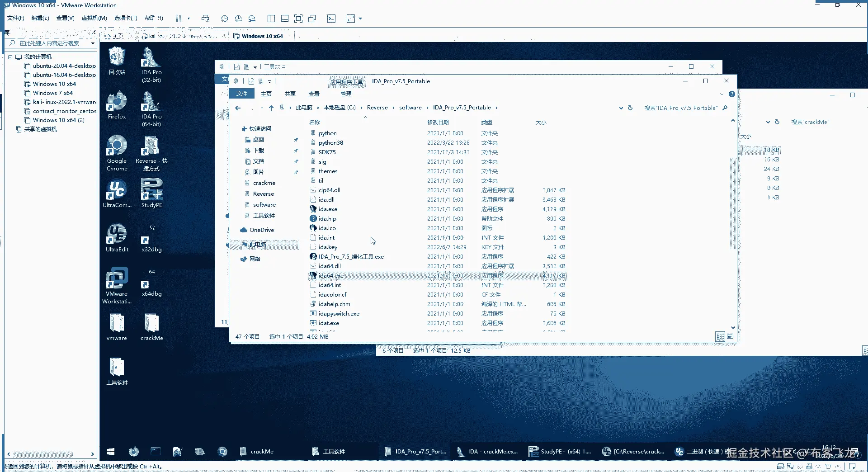Open the VMware 文件(F) menu
Image resolution: width=868 pixels, height=472 pixels.
point(16,18)
